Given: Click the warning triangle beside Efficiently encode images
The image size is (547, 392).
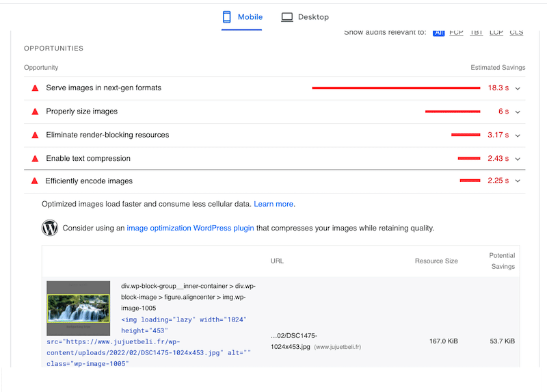Looking at the screenshot, I should point(35,181).
